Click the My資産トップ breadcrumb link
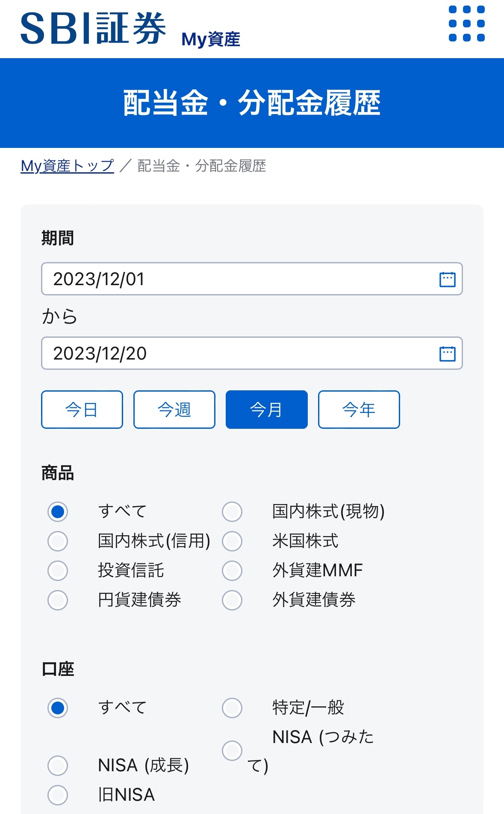 coord(67,166)
